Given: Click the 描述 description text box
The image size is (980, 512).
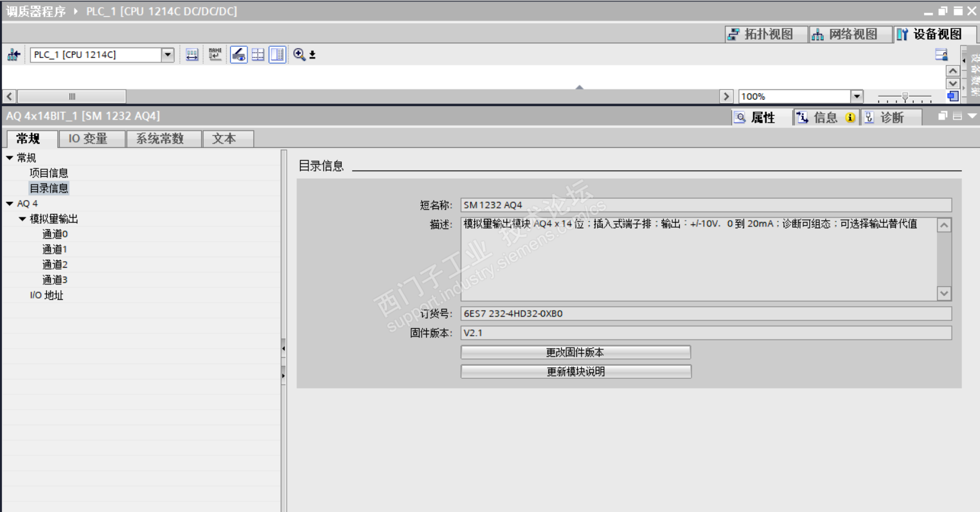Looking at the screenshot, I should (x=699, y=259).
